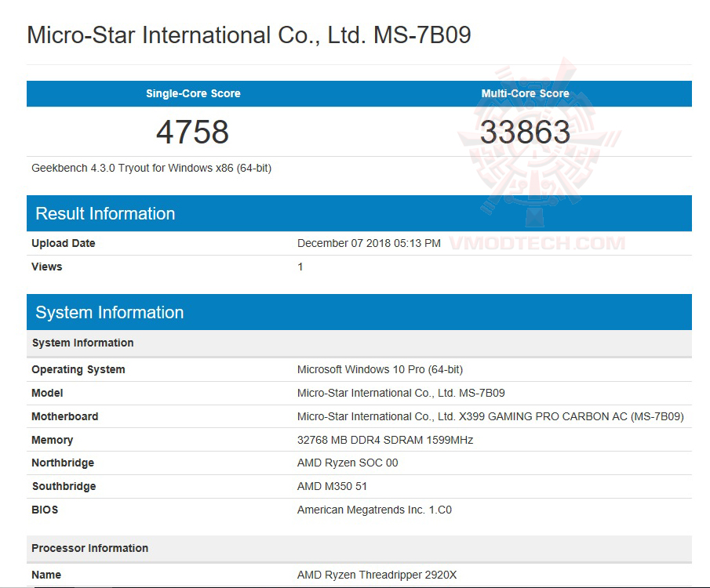Screen dimensions: 710x588
Task: Select the 'X399 GAMING PRO CARBON AC (MS-7B09)' motherboard value
Action: (x=490, y=416)
